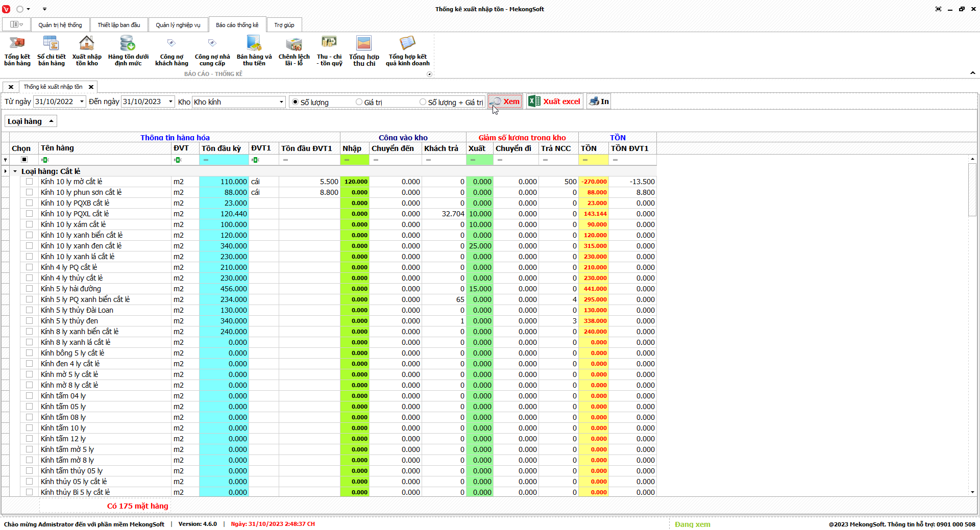Select the Giá trị radio option
The height and width of the screenshot is (530, 980).
pos(359,102)
